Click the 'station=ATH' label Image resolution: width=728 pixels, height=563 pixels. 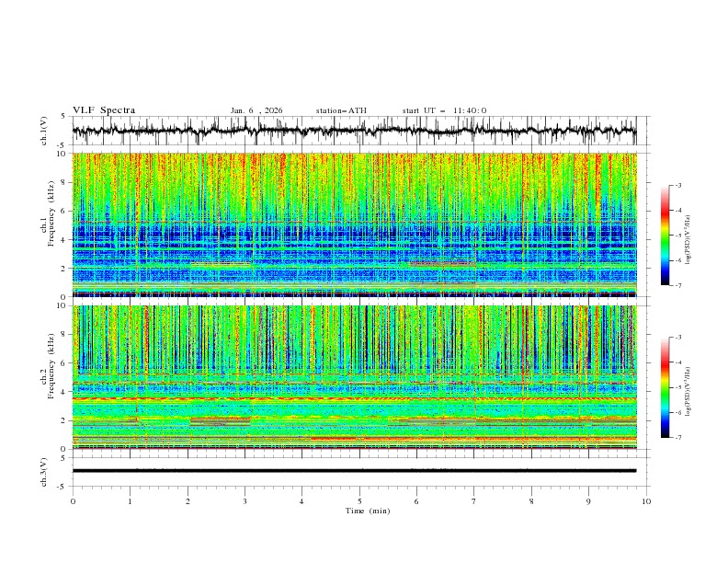pyautogui.click(x=341, y=110)
